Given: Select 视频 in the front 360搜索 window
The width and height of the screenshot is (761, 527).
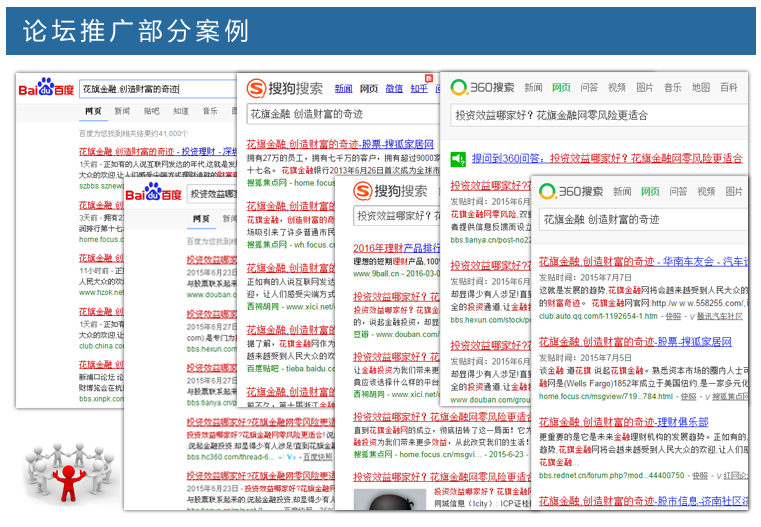Looking at the screenshot, I should tap(706, 192).
